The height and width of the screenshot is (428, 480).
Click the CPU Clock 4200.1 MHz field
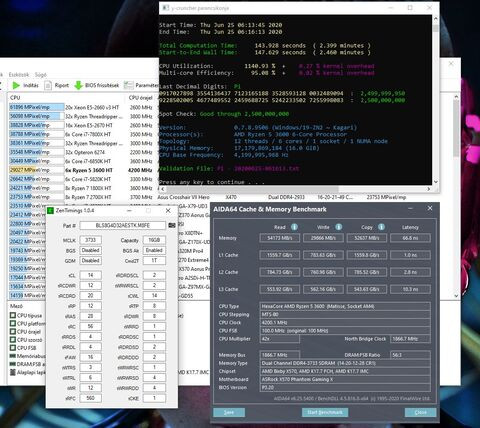[x=345, y=323]
